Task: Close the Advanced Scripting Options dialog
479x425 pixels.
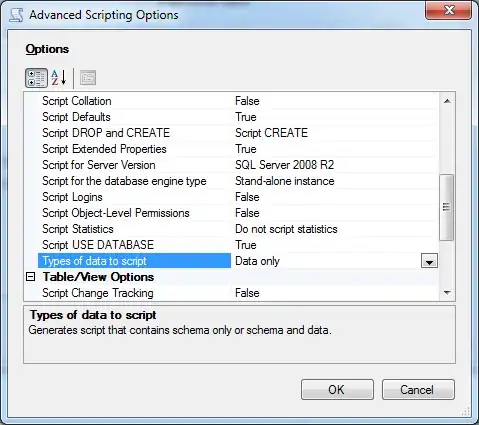Action: (449, 10)
